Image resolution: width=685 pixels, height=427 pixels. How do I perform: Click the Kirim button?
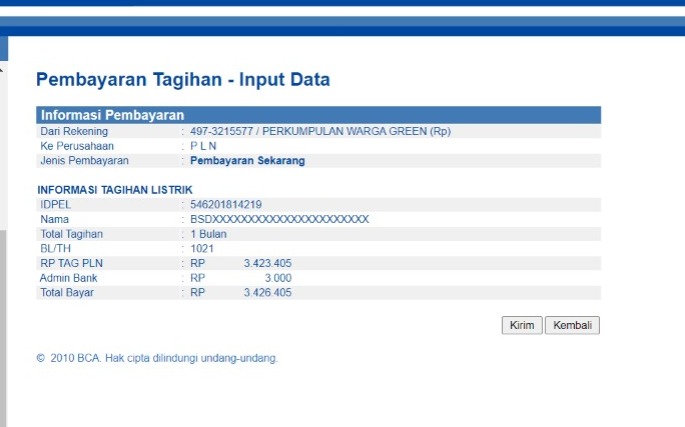click(522, 325)
